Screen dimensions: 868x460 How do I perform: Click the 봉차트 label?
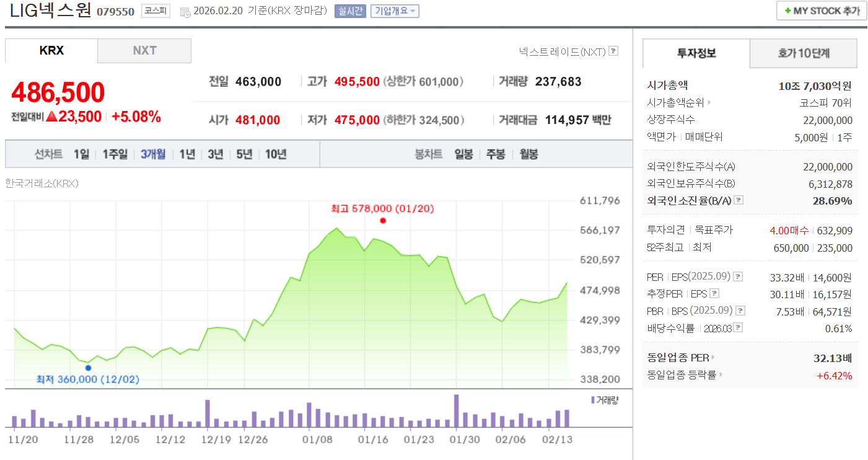coord(429,154)
